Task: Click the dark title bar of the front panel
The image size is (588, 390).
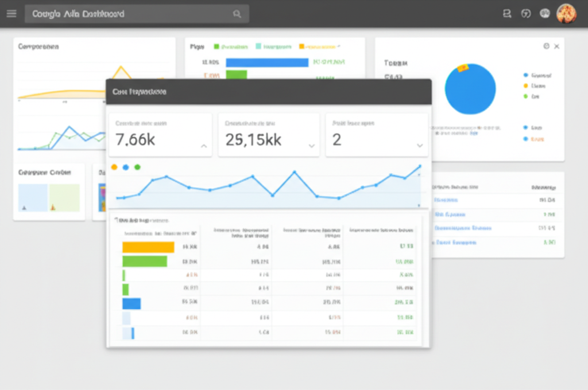Action: (268, 91)
